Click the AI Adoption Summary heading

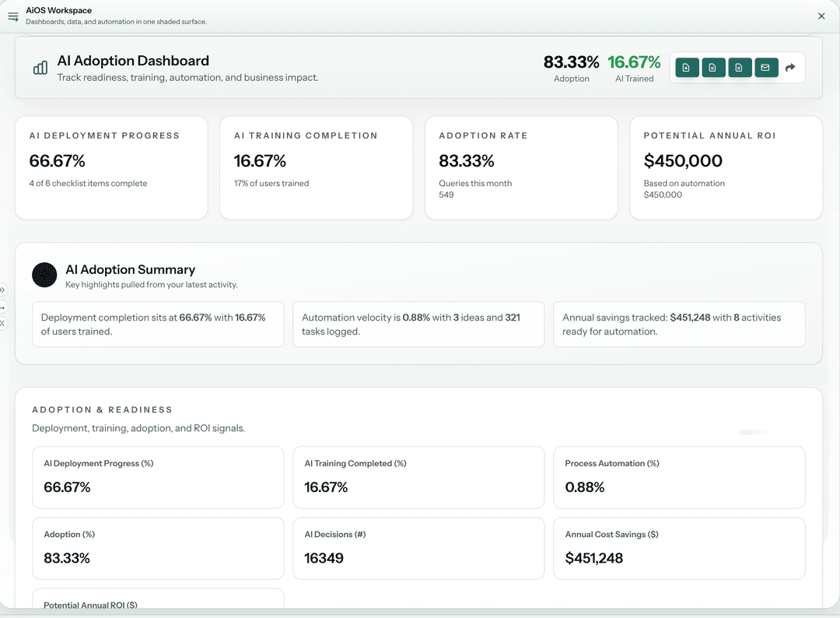(130, 269)
